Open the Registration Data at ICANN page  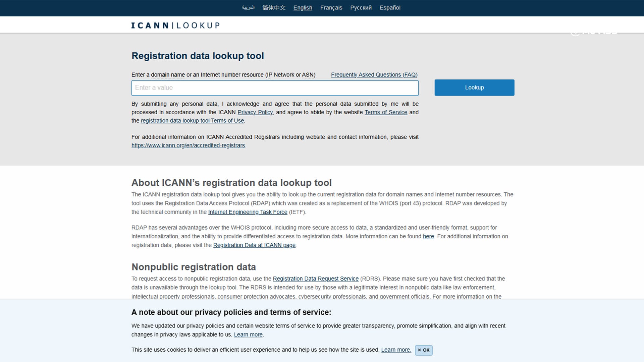[x=254, y=245]
